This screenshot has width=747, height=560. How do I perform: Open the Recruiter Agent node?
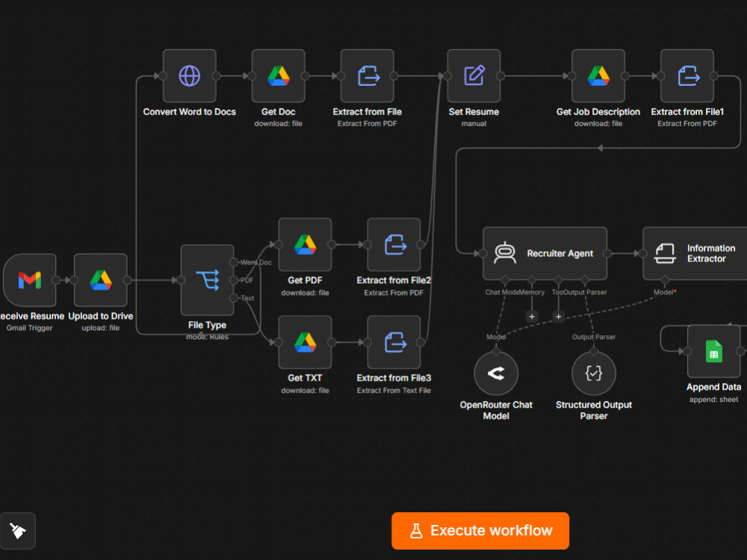(545, 253)
